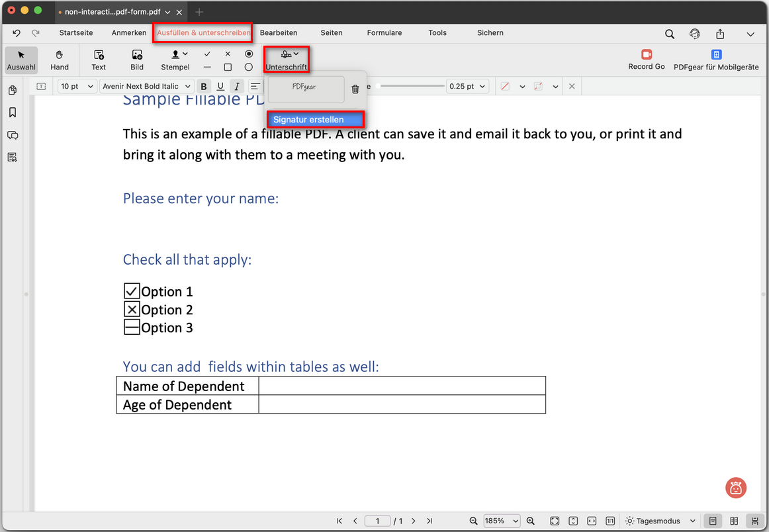Open the comments sidebar panel

coord(13,136)
